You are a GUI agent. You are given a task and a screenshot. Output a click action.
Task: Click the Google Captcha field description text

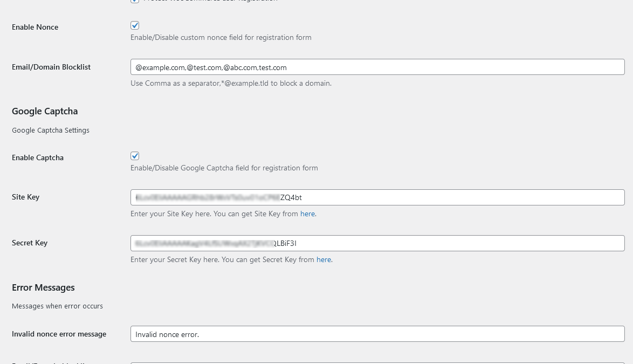pyautogui.click(x=224, y=168)
